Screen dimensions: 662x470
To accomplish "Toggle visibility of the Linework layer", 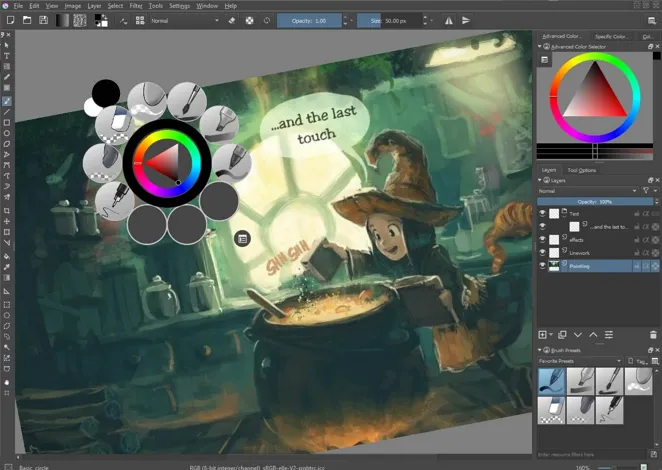I will click(543, 253).
